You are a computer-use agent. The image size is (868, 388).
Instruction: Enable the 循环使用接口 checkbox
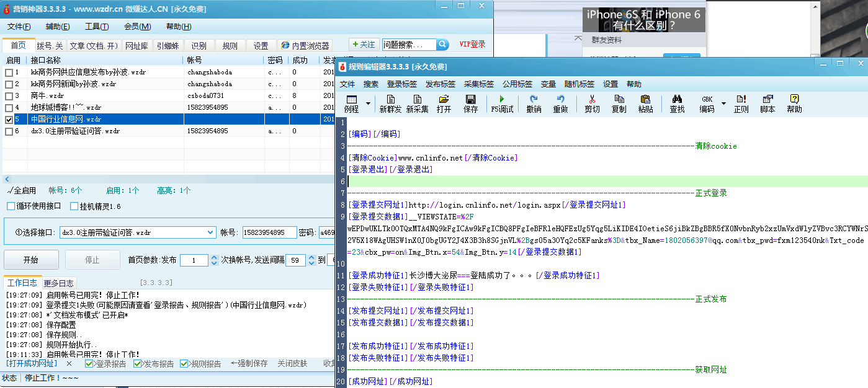coord(11,206)
